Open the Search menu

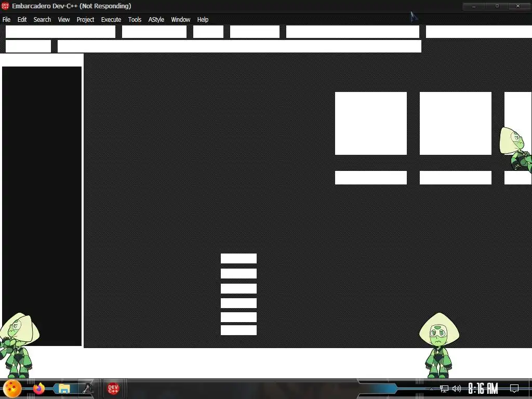(42, 20)
